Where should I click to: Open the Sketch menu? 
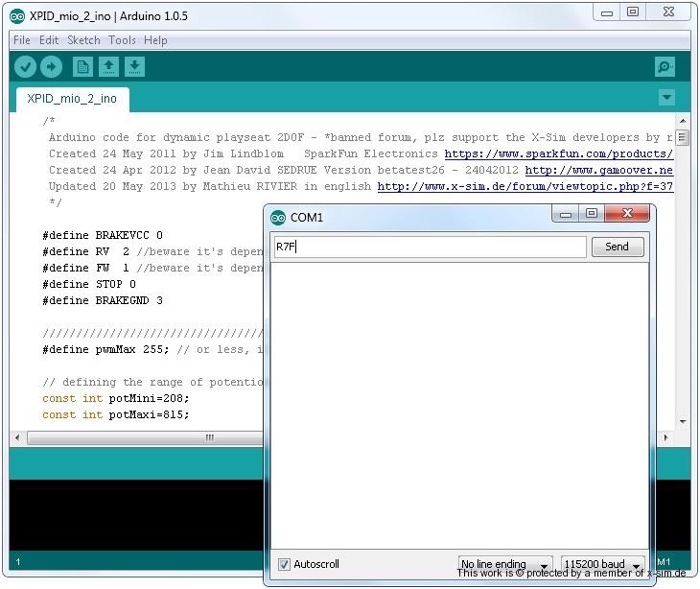click(83, 40)
